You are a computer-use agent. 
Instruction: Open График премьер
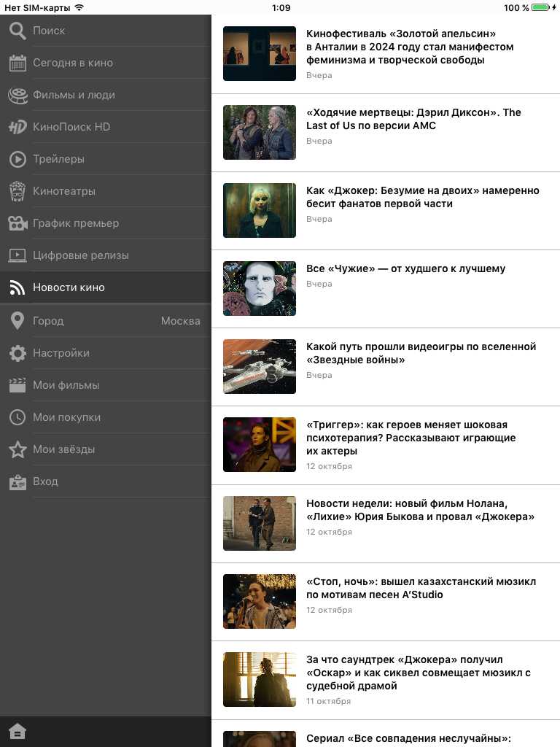[x=106, y=223]
